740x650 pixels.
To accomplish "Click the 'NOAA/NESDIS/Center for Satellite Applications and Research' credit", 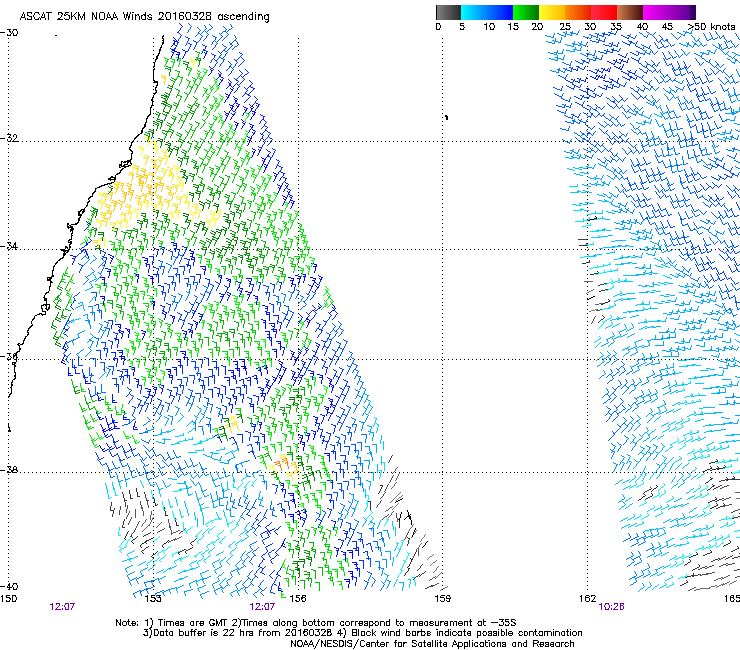I will [x=432, y=644].
